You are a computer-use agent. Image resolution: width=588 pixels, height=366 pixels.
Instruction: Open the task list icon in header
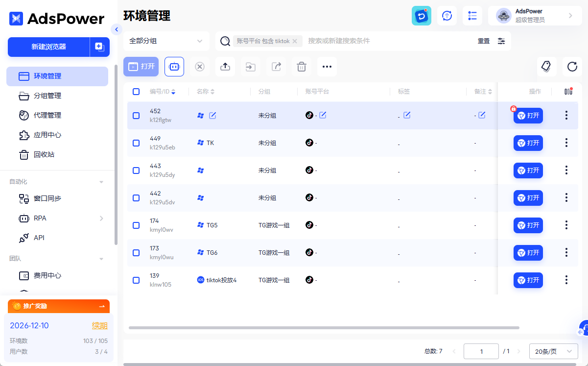tap(472, 16)
